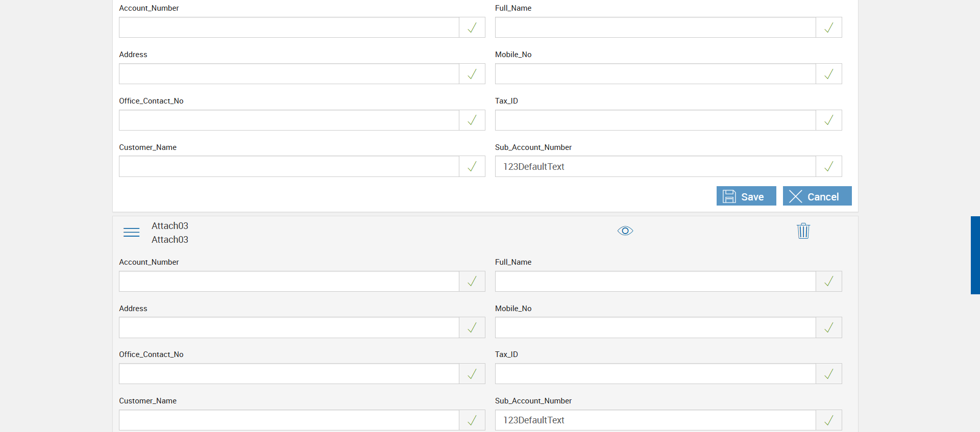
Task: Click the Full_Name checkmark in the Attach03 form
Action: click(x=829, y=282)
